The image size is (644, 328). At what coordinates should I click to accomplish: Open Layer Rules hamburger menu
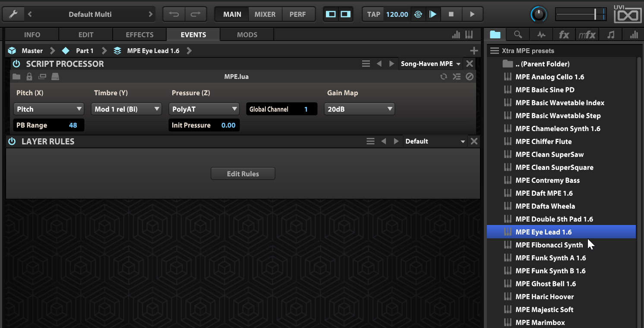370,141
